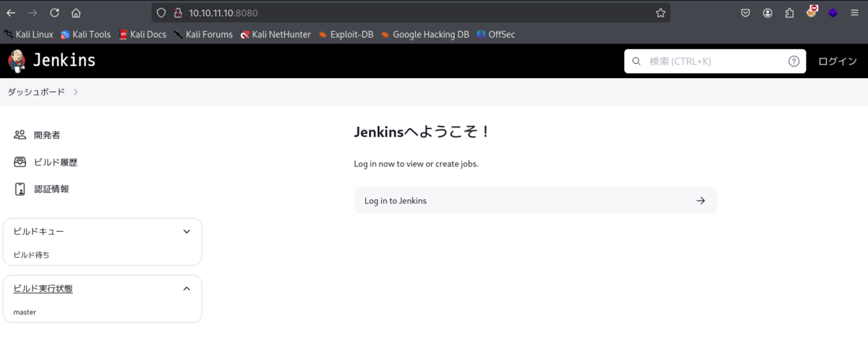
Task: Open the Kali Linux bookmark
Action: 29,34
